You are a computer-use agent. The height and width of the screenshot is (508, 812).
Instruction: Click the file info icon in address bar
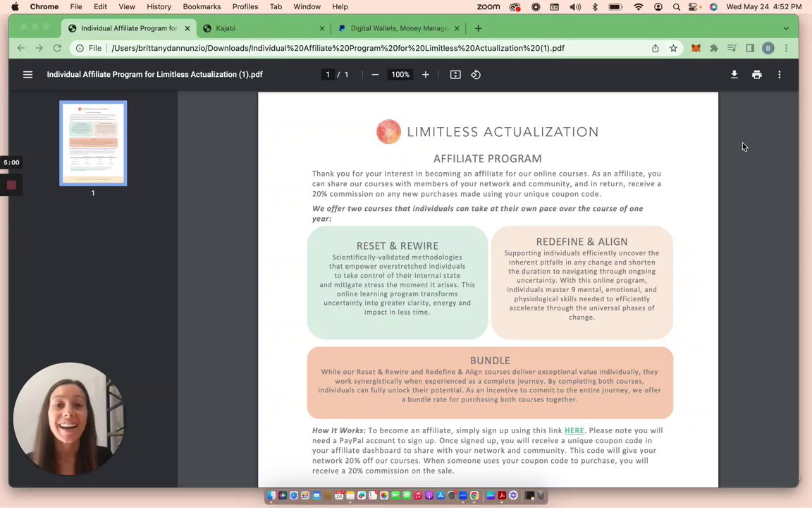80,48
